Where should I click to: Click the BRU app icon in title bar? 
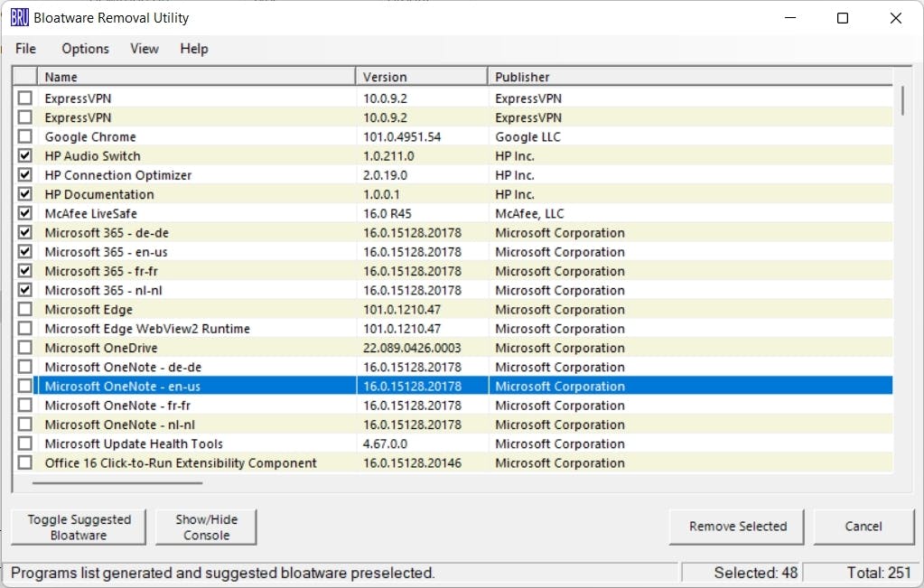coord(20,18)
